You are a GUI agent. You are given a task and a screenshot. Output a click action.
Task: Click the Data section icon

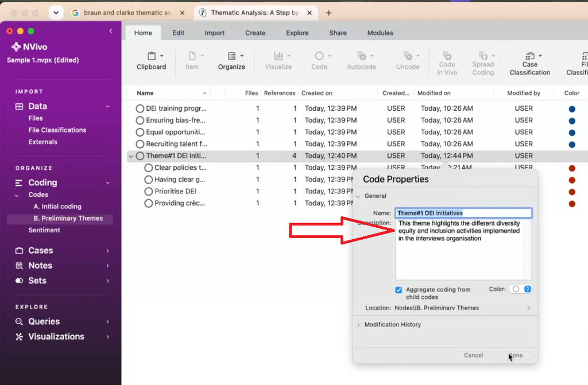[x=19, y=107]
